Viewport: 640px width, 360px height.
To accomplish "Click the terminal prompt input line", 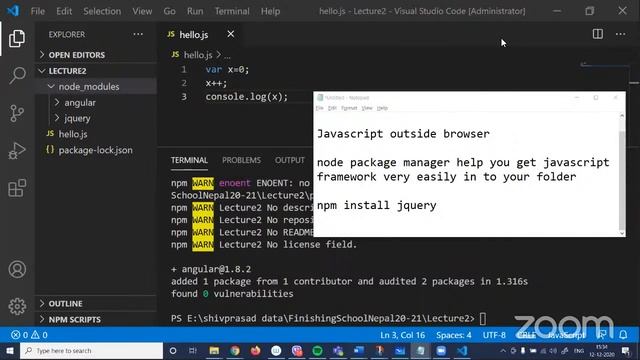I will pyautogui.click(x=329, y=318).
